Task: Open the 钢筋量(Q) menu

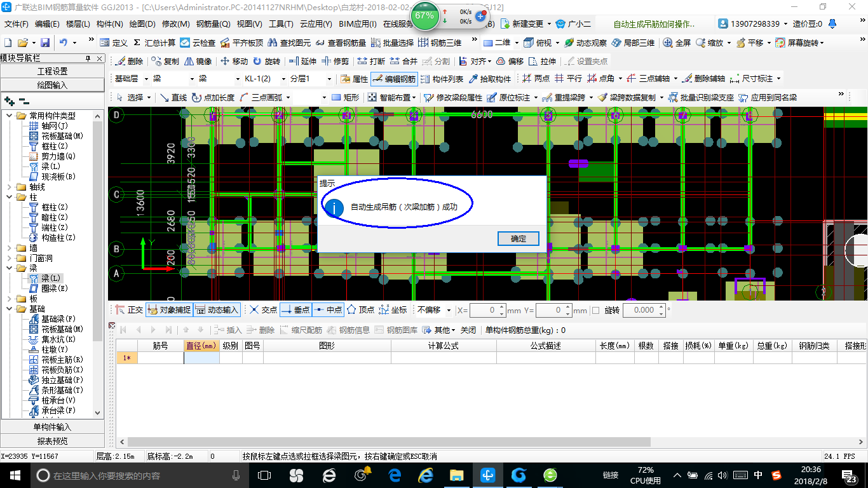Action: pos(214,24)
